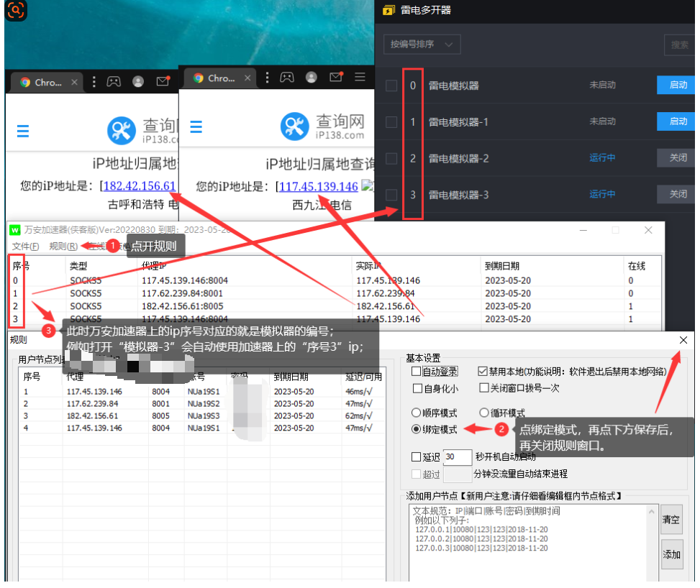Click 延迟/可用 header in node list
This screenshot has height=588, width=700.
(363, 377)
